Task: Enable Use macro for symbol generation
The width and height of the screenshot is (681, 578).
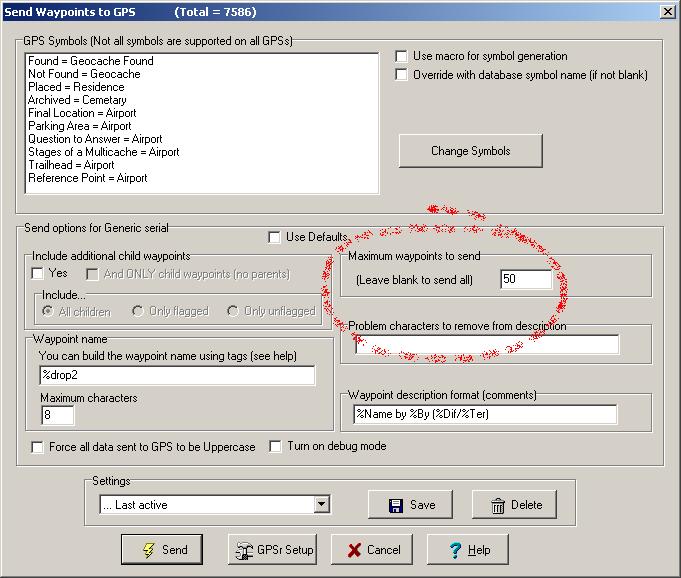Action: (402, 57)
